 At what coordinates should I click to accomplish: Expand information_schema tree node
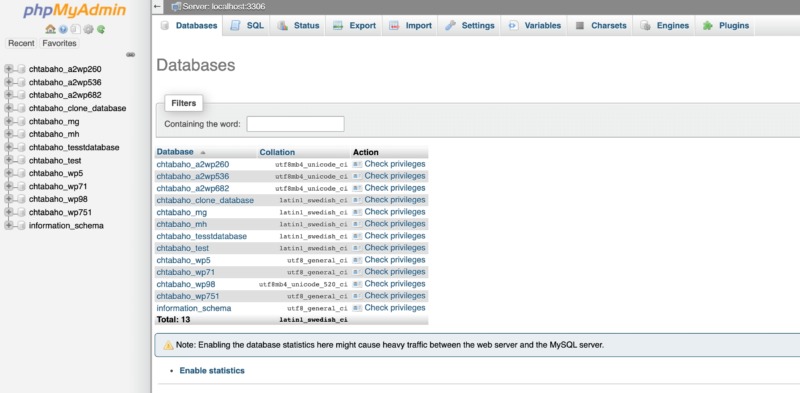[x=9, y=226]
